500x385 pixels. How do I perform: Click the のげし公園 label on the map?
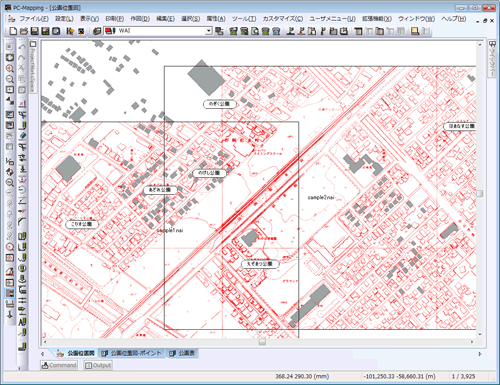tap(209, 173)
